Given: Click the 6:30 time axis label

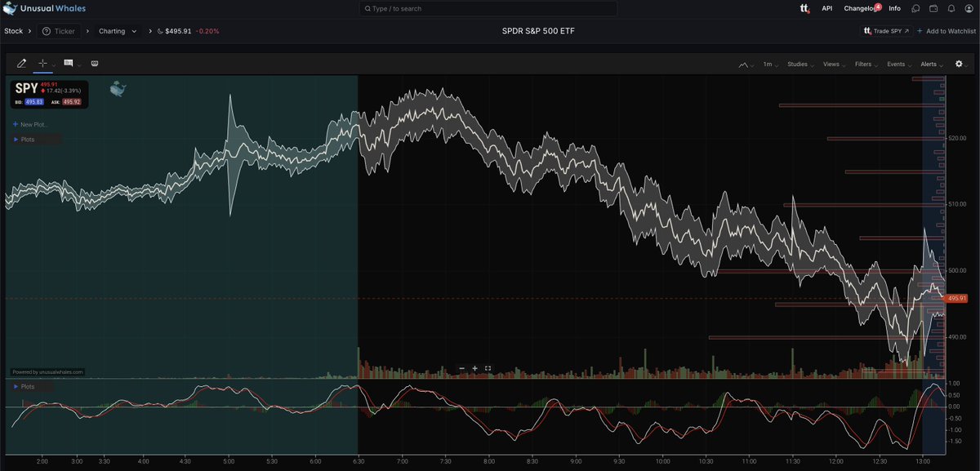Looking at the screenshot, I should coord(358,460).
